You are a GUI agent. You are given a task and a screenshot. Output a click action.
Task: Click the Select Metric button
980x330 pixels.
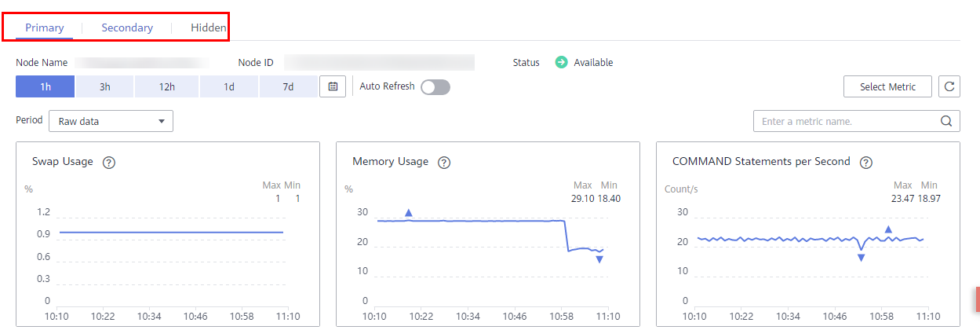(x=887, y=86)
